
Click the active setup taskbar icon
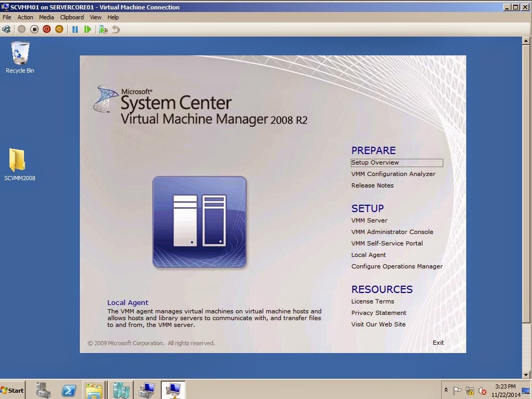pos(173,390)
